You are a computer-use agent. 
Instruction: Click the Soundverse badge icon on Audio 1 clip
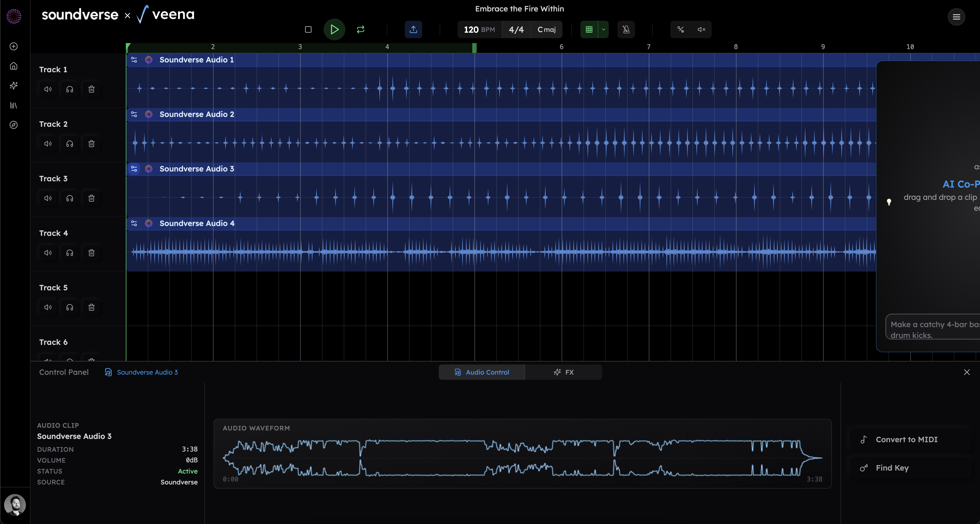click(149, 60)
